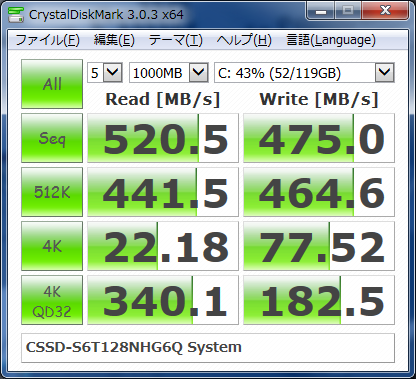The image size is (416, 379).
Task: Select the Seq read result 520.5
Action: (163, 138)
